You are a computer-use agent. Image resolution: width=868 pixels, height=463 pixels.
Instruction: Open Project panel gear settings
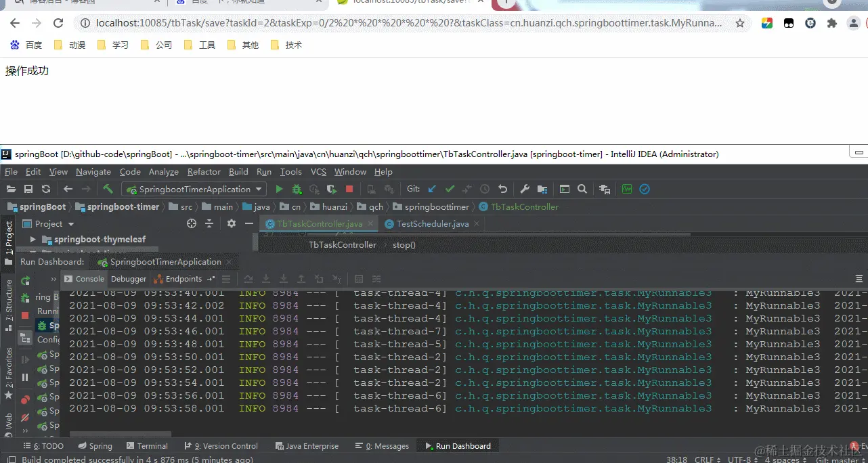232,223
